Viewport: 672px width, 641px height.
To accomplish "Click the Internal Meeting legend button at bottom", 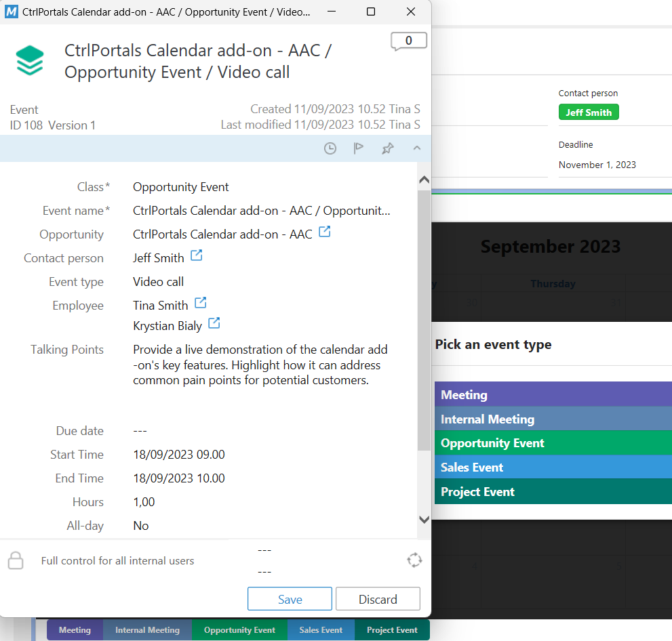I will 147,630.
